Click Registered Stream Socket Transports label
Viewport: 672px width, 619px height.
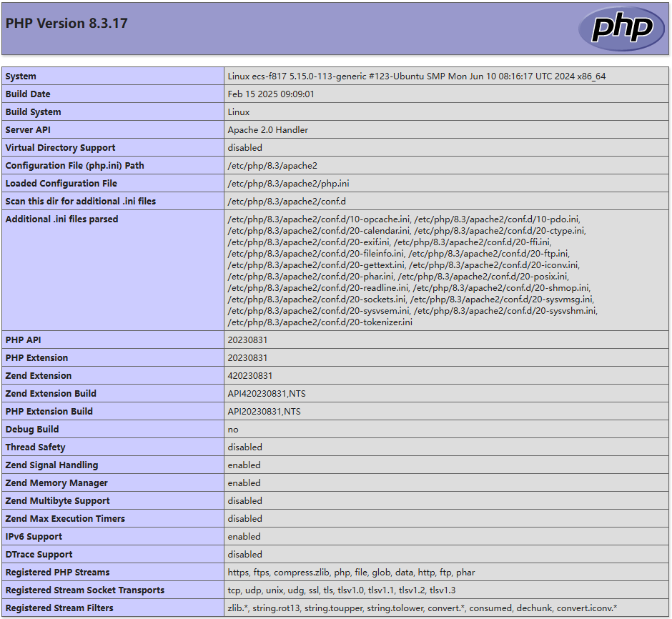[x=85, y=590]
